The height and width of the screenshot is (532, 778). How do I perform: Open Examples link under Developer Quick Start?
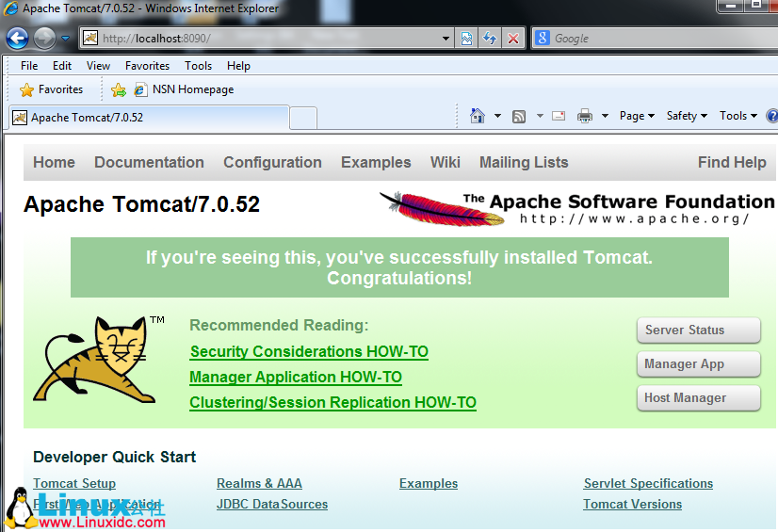click(429, 483)
